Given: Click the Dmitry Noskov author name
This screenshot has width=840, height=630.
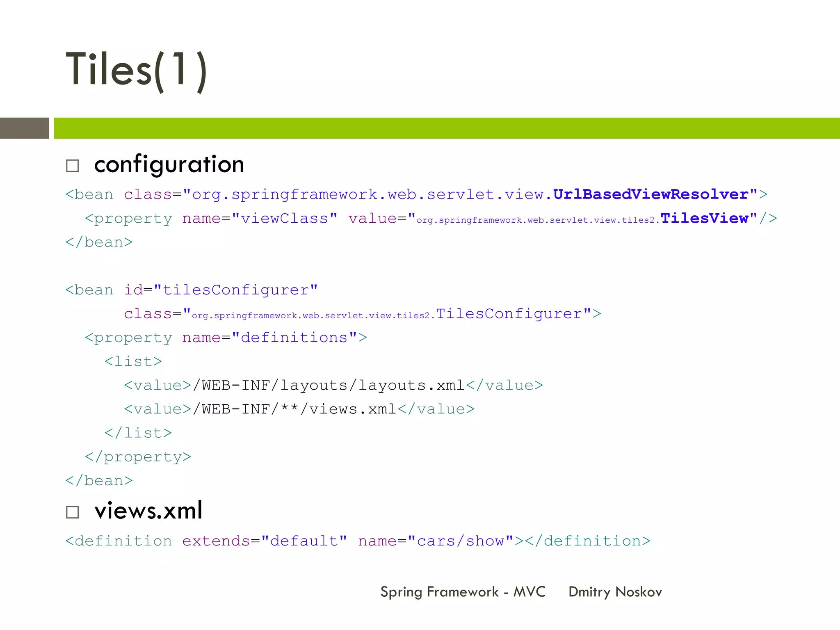Looking at the screenshot, I should (615, 592).
